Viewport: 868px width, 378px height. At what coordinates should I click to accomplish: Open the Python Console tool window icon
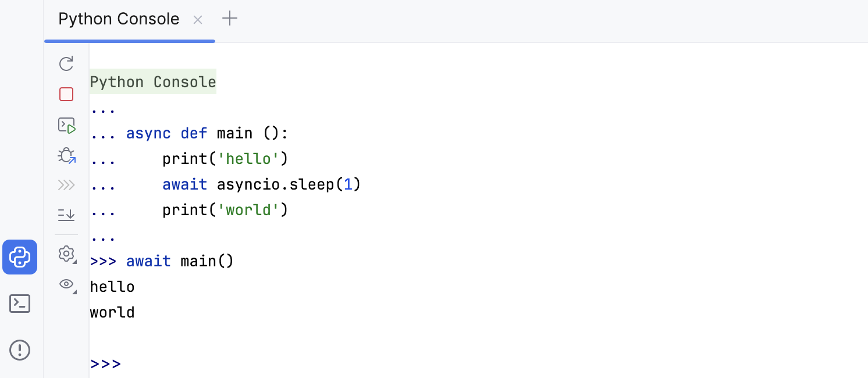pyautogui.click(x=20, y=257)
